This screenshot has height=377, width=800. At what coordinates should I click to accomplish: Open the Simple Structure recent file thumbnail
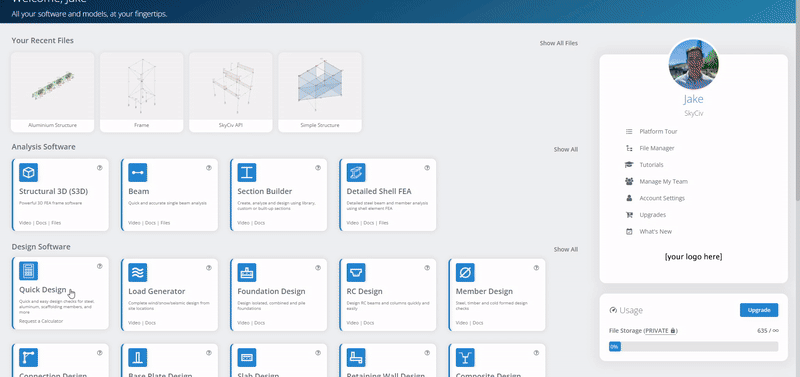pos(320,92)
